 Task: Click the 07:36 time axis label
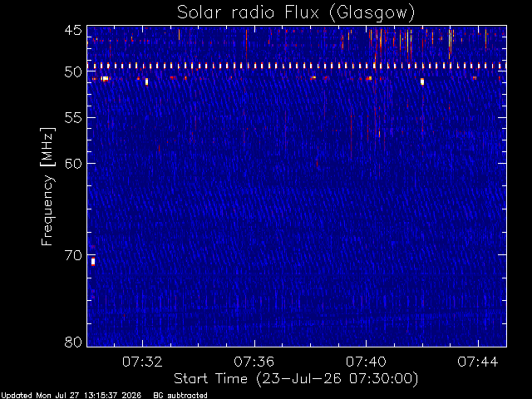click(x=254, y=362)
